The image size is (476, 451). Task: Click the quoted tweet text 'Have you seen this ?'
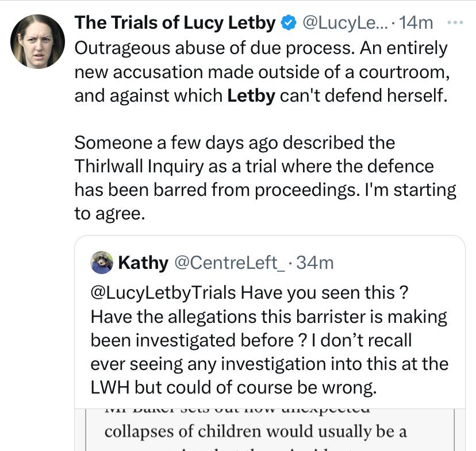(x=325, y=293)
